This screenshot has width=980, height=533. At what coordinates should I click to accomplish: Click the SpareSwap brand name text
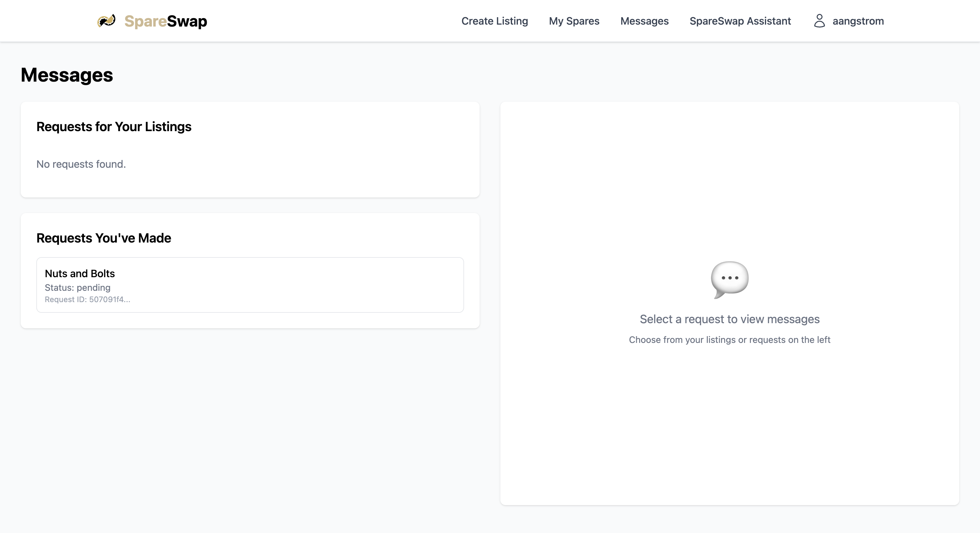(166, 21)
